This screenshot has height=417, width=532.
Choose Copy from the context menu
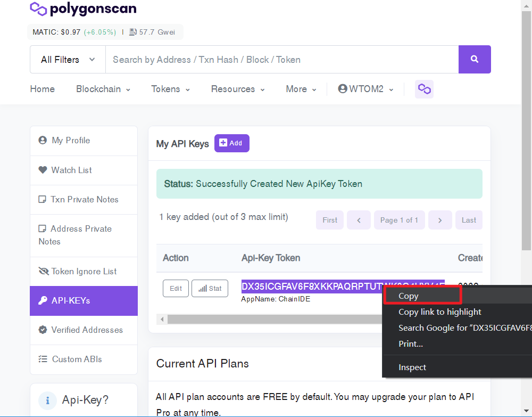tap(423, 296)
